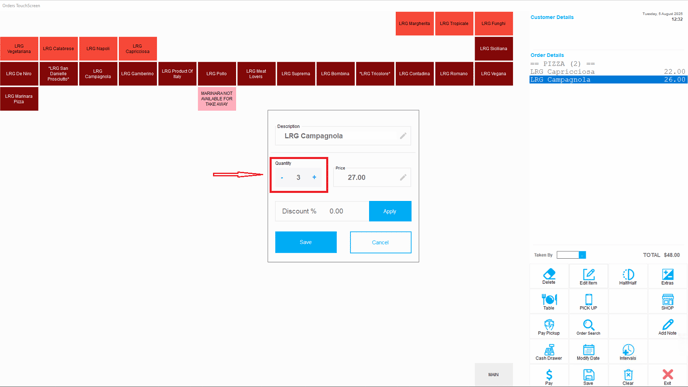Save the edited item in the dialog
Image resolution: width=688 pixels, height=387 pixels.
tap(306, 242)
